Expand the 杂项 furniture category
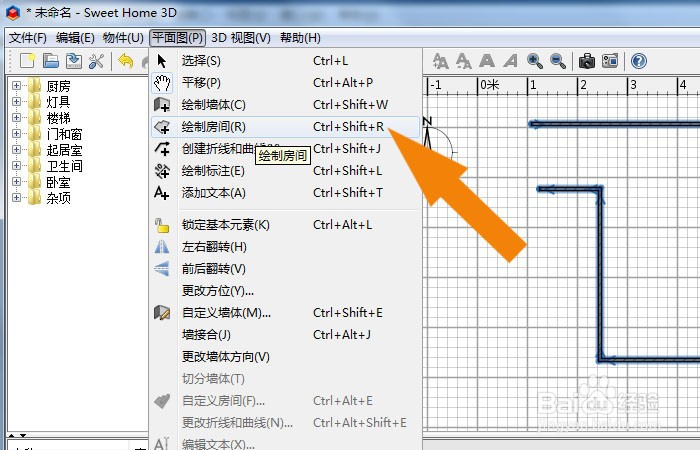The width and height of the screenshot is (700, 450). (16, 197)
